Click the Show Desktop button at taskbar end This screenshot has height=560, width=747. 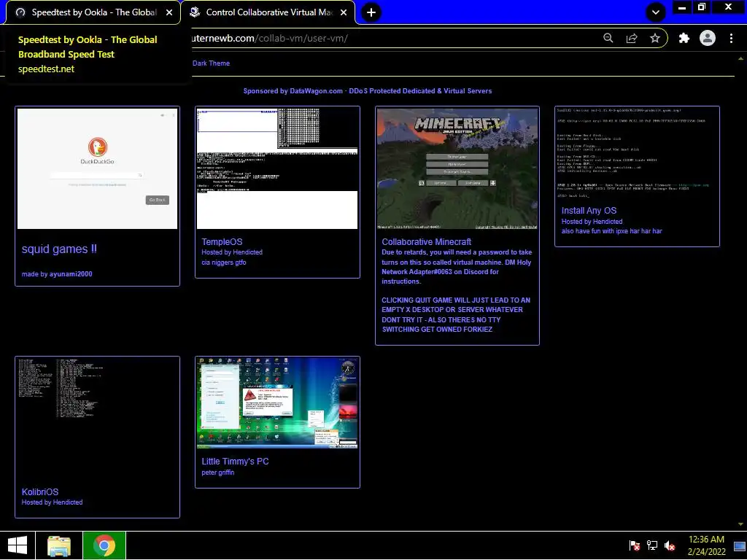[x=740, y=545]
